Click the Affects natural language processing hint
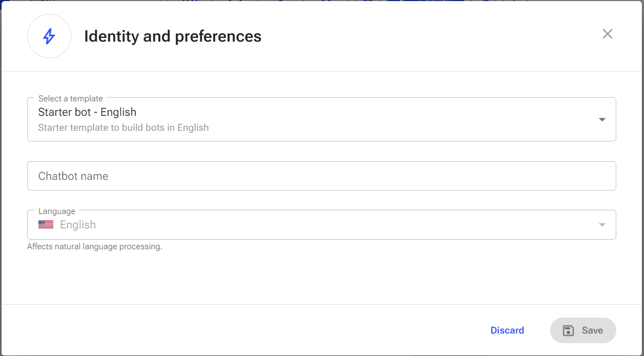The width and height of the screenshot is (644, 356). (x=94, y=247)
